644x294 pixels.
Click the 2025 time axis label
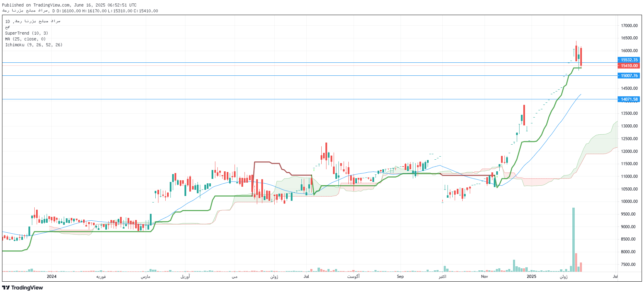pyautogui.click(x=531, y=277)
